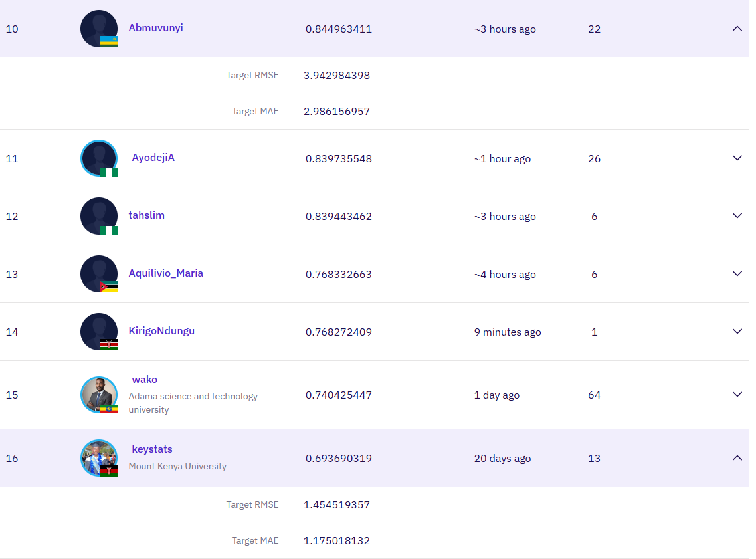Viewport: 756px width, 559px height.
Task: Go to Aquilivio_Maria's profile
Action: [x=165, y=273]
